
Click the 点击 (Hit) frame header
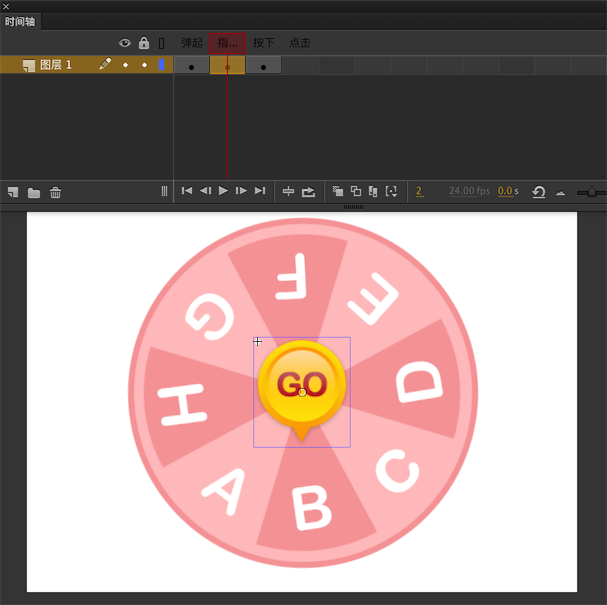tap(300, 43)
